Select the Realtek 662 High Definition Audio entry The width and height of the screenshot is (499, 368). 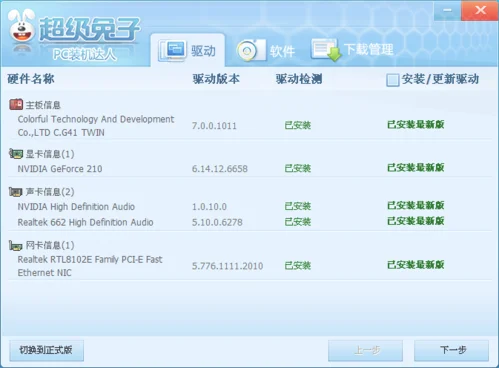point(85,222)
